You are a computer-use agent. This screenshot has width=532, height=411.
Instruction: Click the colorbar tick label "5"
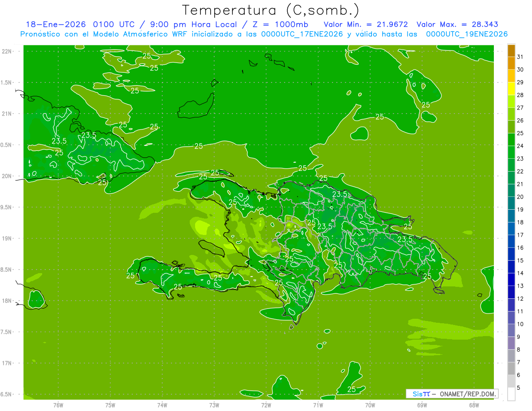pyautogui.click(x=519, y=388)
